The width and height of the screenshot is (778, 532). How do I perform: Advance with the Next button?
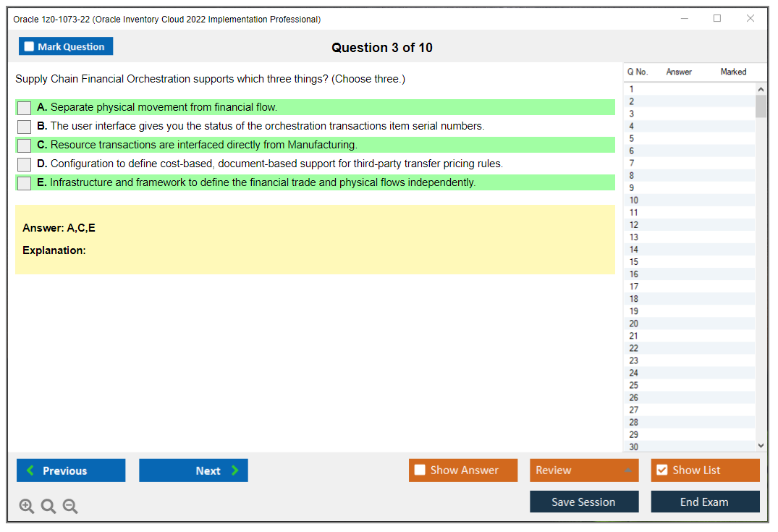[193, 470]
